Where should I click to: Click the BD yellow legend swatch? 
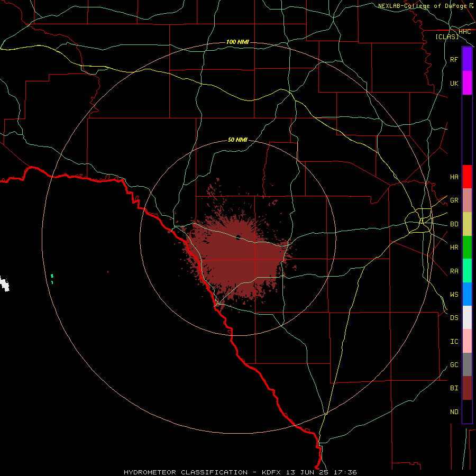(467, 224)
